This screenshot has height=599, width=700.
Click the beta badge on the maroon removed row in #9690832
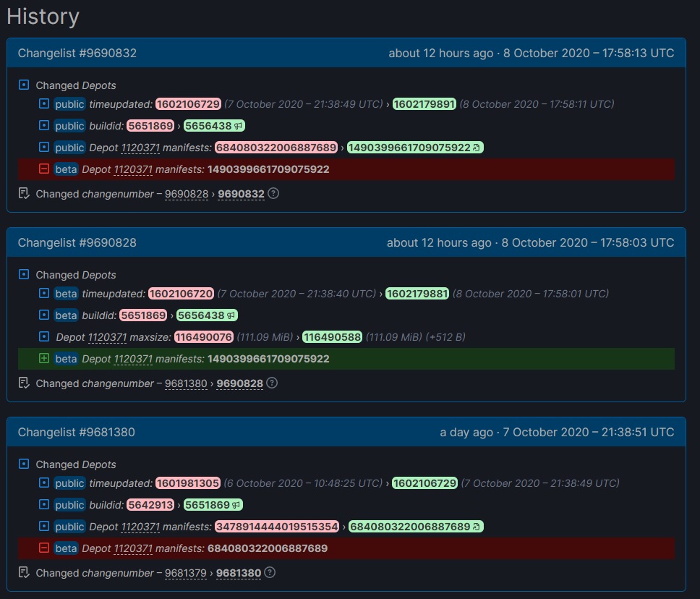(66, 169)
